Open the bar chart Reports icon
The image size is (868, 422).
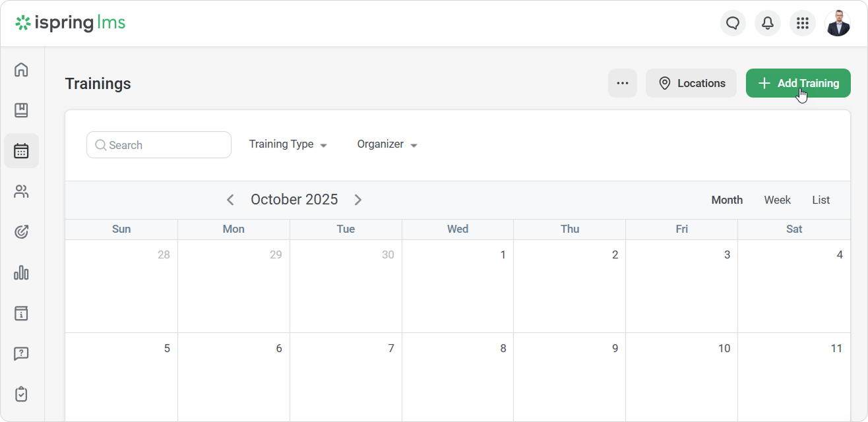click(x=21, y=272)
